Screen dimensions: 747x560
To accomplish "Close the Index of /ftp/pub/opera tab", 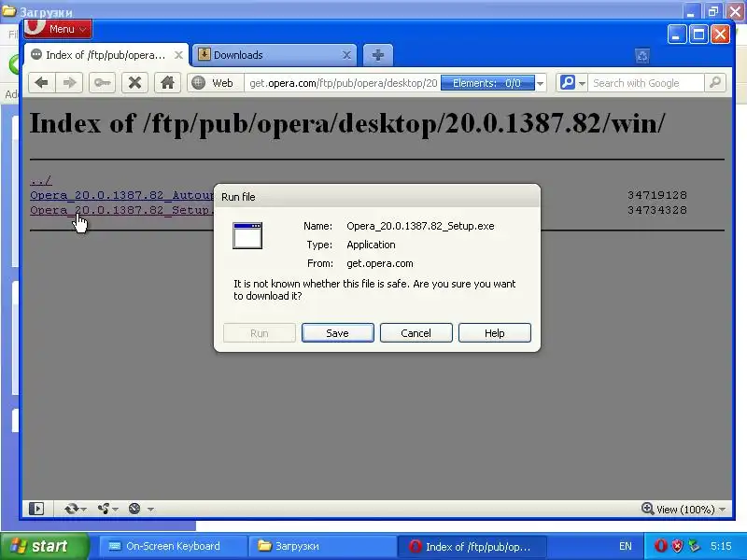I will click(x=178, y=55).
